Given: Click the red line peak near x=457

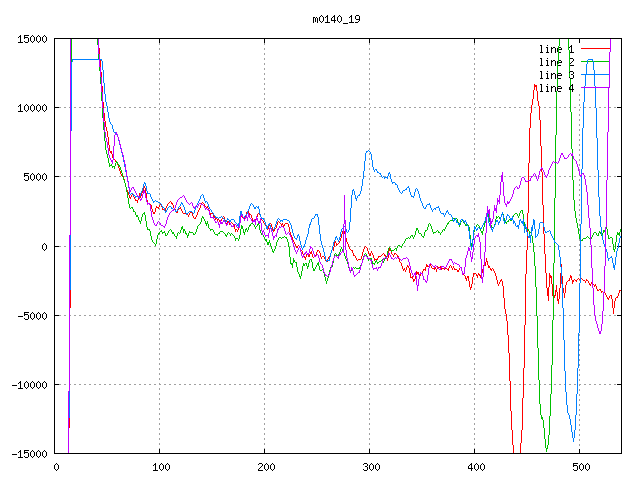Looking at the screenshot, I should click(535, 85).
